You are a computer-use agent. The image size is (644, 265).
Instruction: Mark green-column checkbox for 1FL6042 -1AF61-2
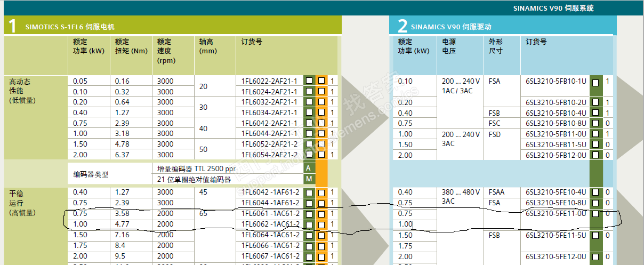[309, 192]
